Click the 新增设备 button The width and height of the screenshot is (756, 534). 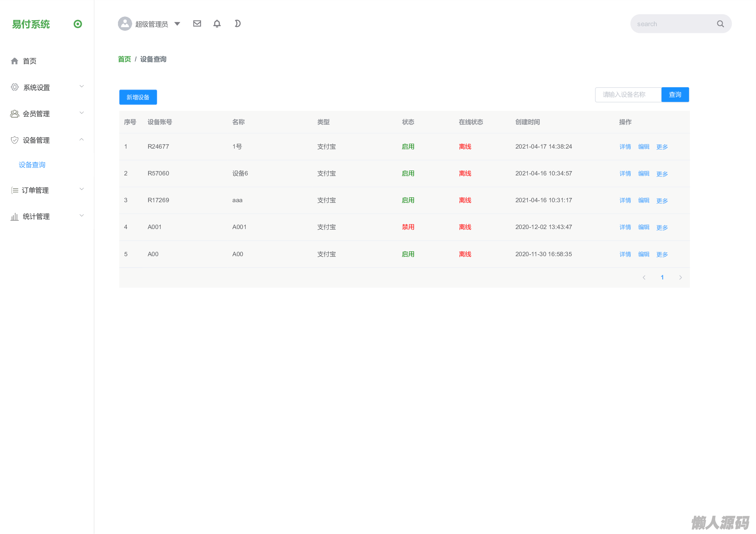click(138, 97)
